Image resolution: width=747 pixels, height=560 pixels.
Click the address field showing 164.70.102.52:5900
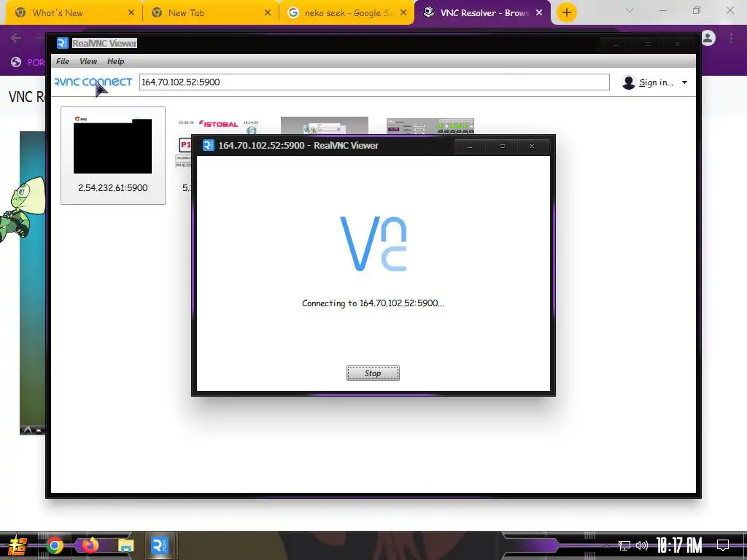(x=374, y=82)
